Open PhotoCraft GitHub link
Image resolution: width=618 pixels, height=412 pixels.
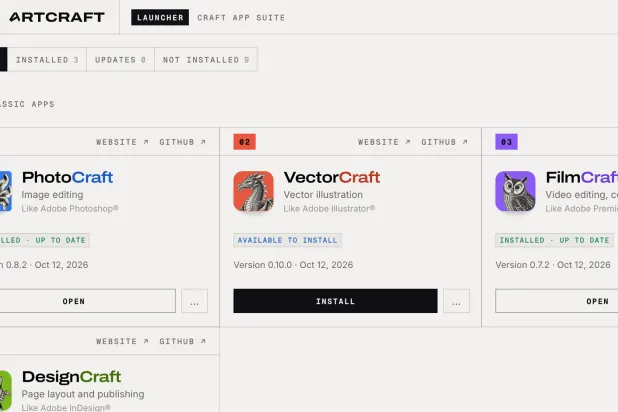click(x=182, y=142)
